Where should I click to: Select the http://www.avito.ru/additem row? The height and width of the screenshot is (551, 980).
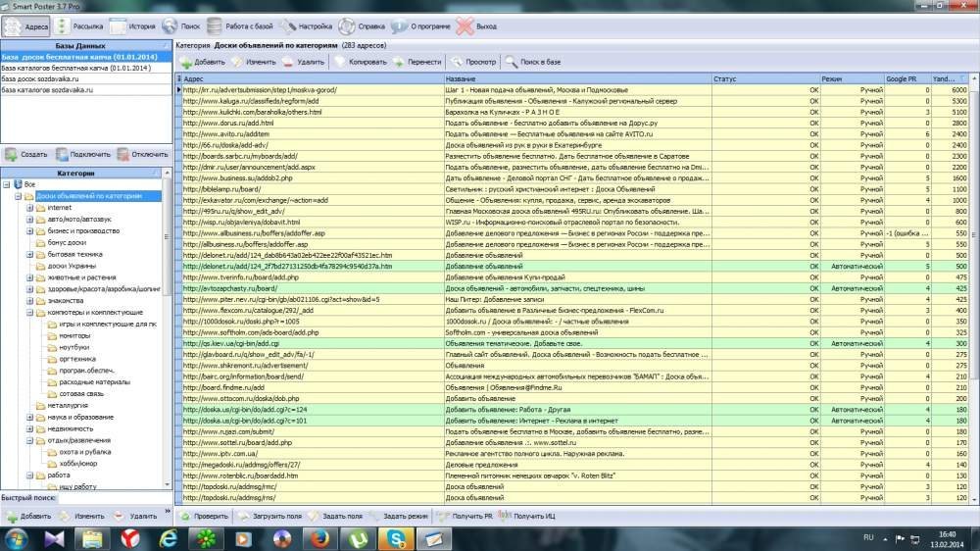coord(573,134)
